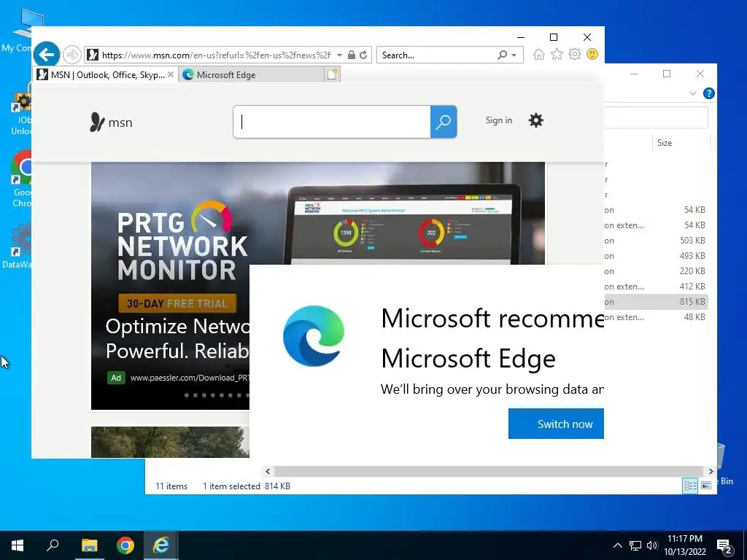Show hidden tray icons chevron
Image resolution: width=747 pixels, height=560 pixels.
617,545
